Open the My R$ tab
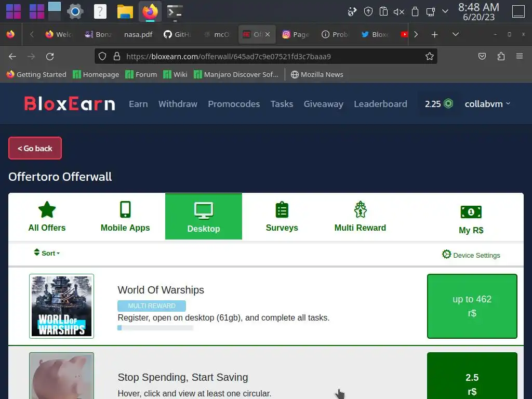 (471, 219)
